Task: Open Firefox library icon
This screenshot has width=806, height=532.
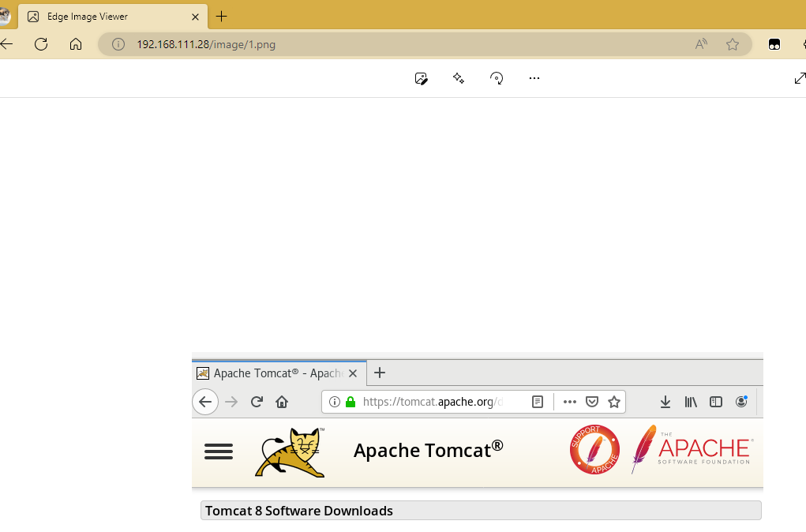Action: pos(691,402)
